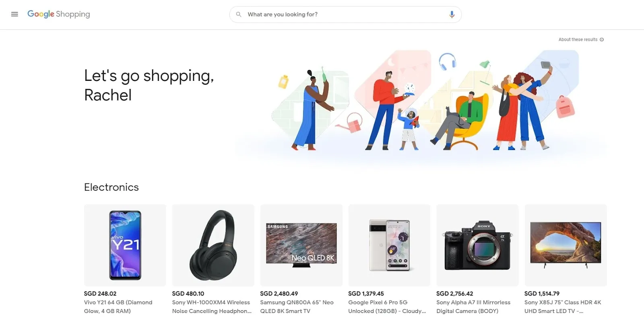The image size is (644, 317).
Task: Open Samsung QN800A 65" Neo product title
Action: pos(297,307)
